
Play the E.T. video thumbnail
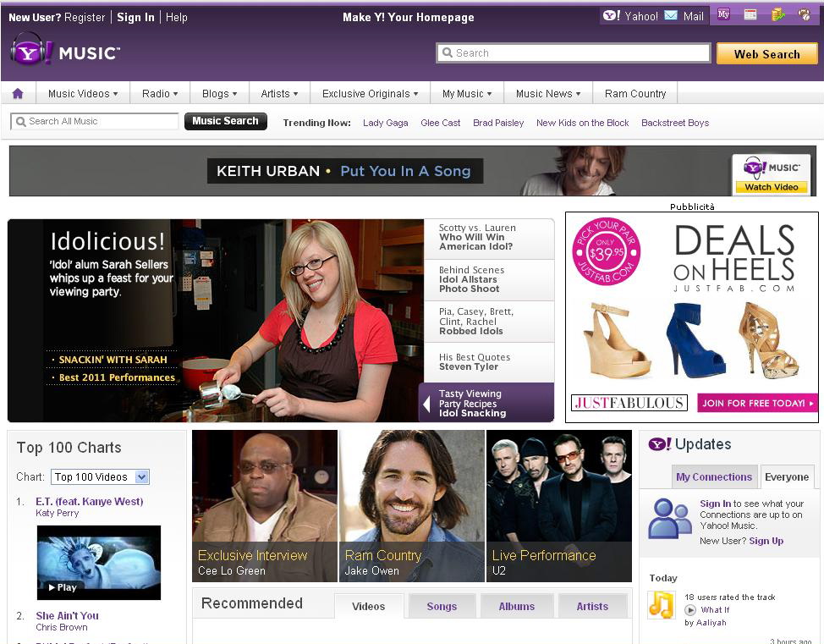98,563
